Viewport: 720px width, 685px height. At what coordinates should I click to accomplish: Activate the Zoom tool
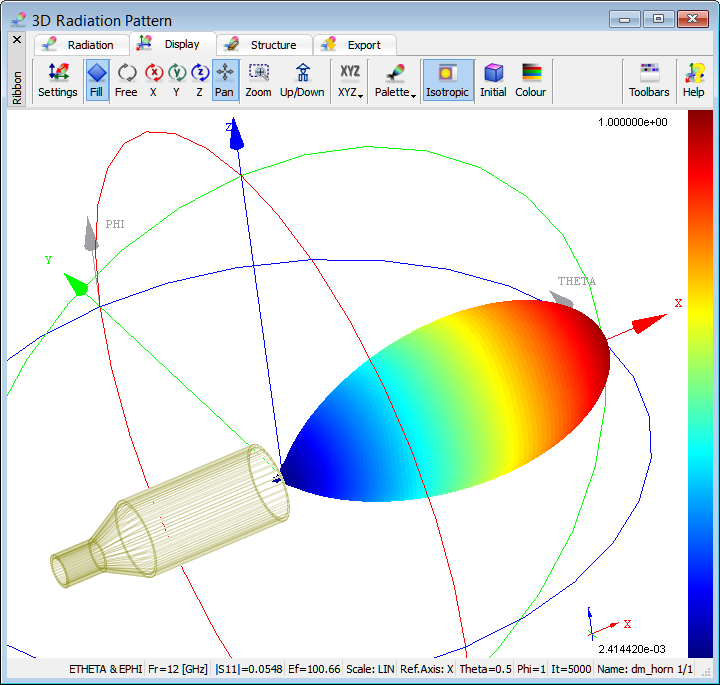(x=258, y=80)
